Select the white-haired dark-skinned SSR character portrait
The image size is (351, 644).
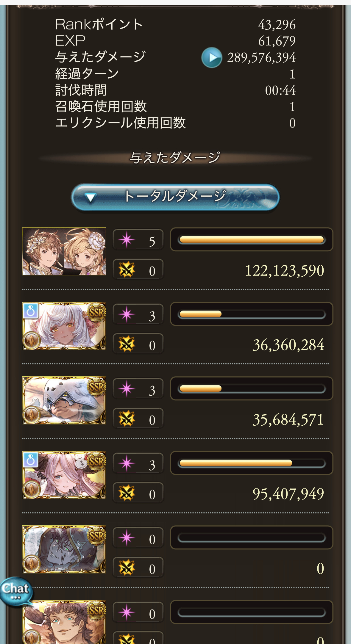pyautogui.click(x=64, y=326)
